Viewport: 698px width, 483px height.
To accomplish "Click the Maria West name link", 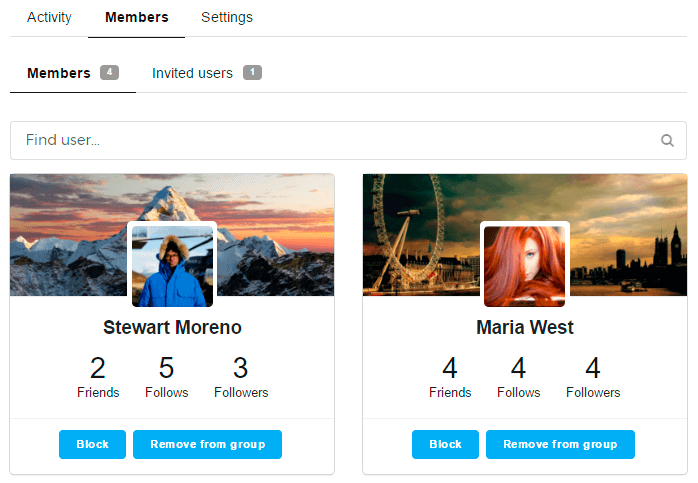I will pyautogui.click(x=525, y=328).
